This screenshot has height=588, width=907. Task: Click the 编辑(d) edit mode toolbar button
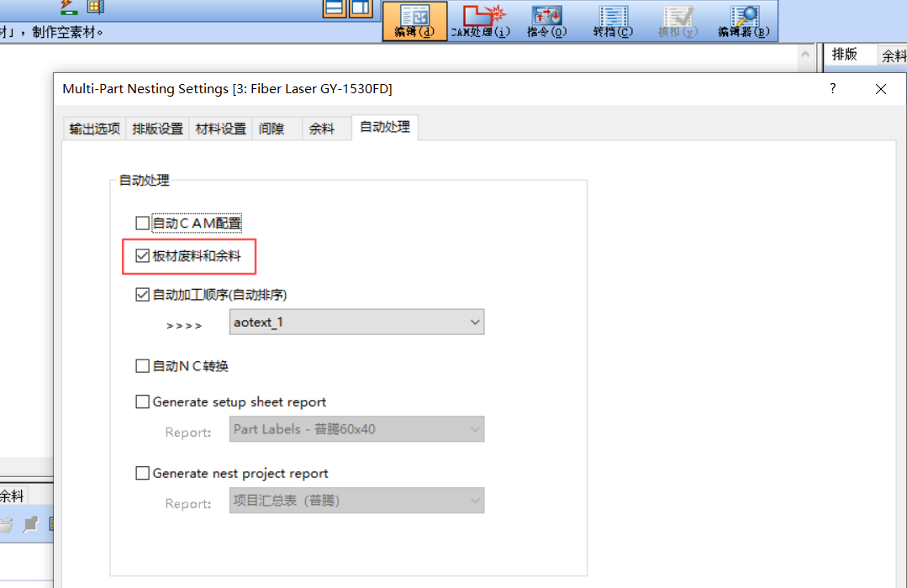pyautogui.click(x=414, y=21)
